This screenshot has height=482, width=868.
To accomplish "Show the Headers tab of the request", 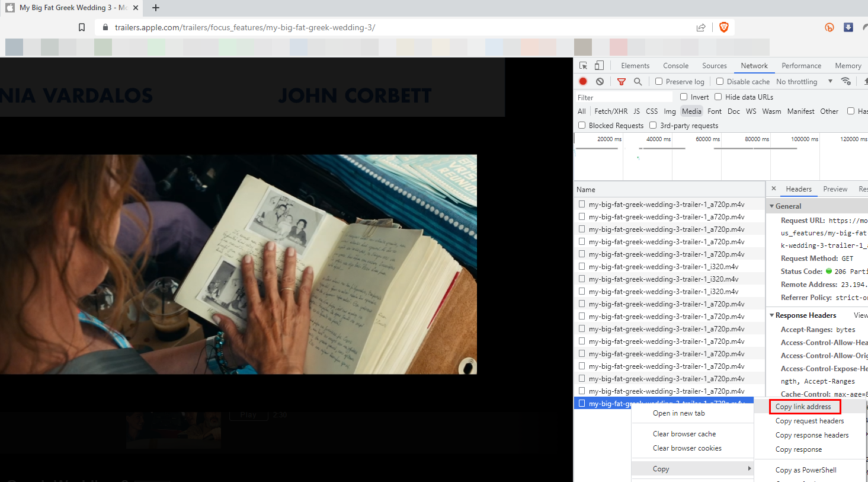I will (799, 189).
